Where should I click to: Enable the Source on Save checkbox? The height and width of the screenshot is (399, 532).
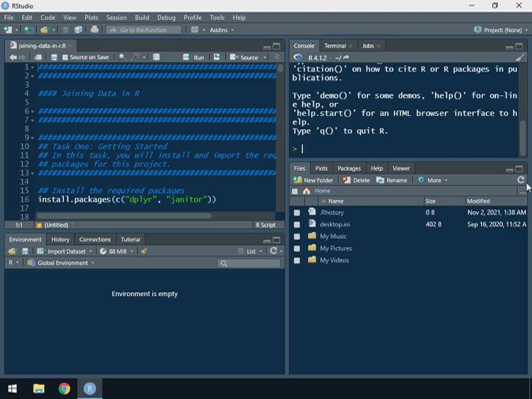click(x=65, y=58)
